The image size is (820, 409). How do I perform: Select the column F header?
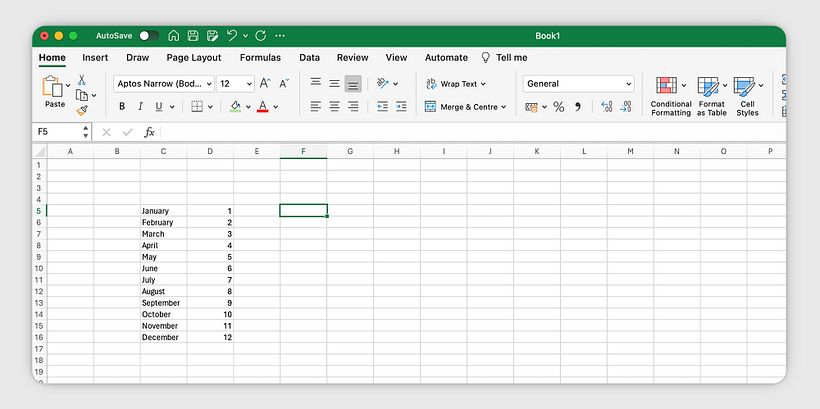(x=303, y=151)
